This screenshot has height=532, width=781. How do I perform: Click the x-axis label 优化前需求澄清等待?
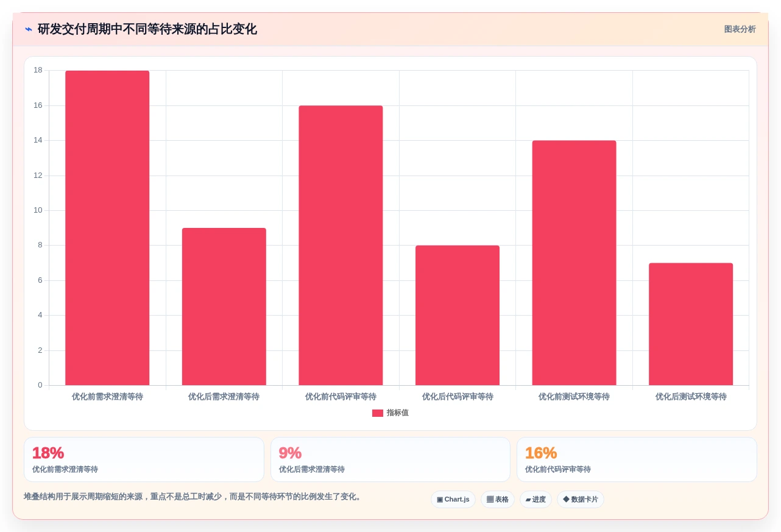(107, 397)
